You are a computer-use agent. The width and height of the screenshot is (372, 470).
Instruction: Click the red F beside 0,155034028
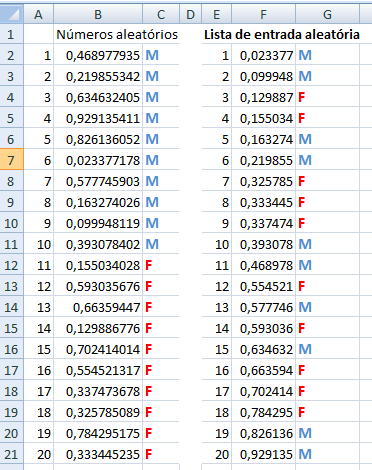pyautogui.click(x=149, y=265)
